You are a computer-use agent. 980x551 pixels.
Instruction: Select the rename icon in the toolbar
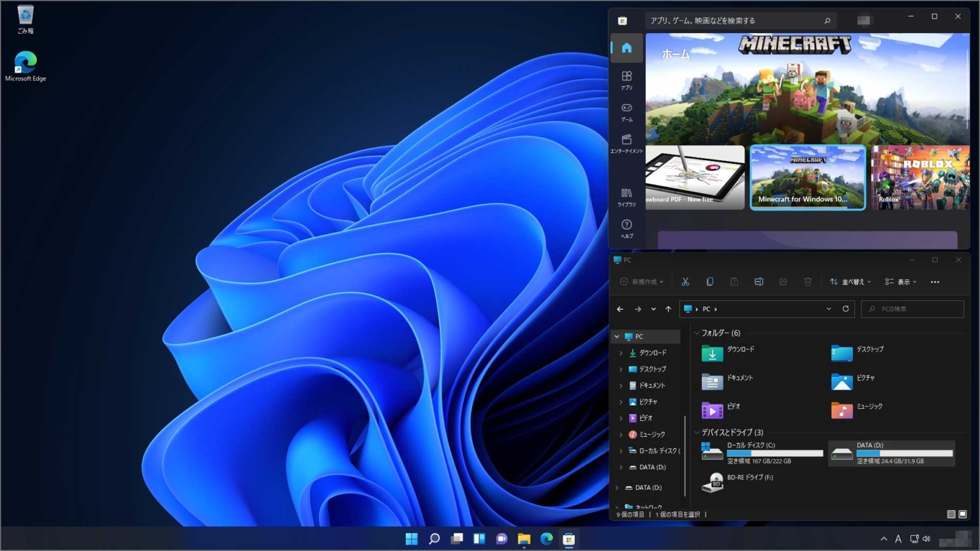tap(759, 281)
